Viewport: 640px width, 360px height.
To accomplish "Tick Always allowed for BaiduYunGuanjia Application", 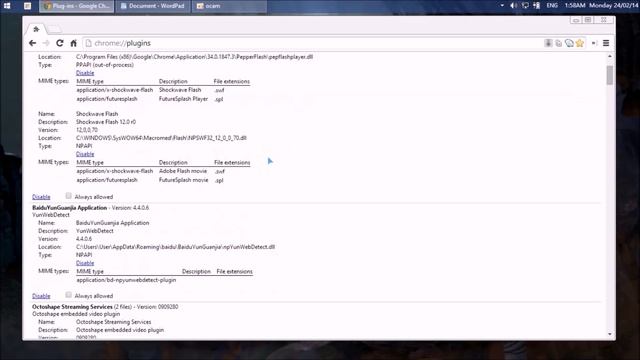I will coord(69,295).
